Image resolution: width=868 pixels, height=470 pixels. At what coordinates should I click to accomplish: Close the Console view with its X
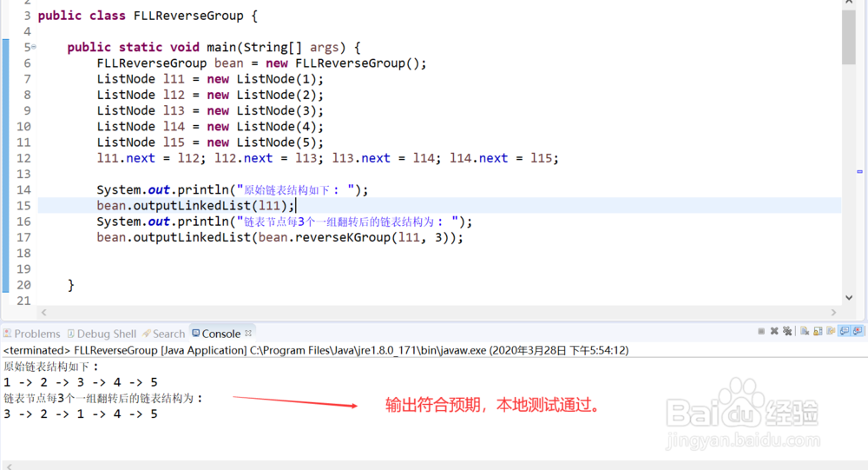click(x=248, y=333)
